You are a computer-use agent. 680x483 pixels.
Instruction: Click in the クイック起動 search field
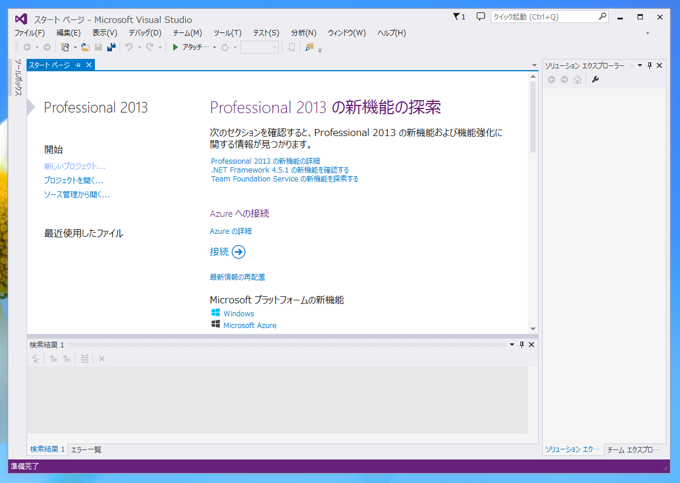[x=544, y=16]
